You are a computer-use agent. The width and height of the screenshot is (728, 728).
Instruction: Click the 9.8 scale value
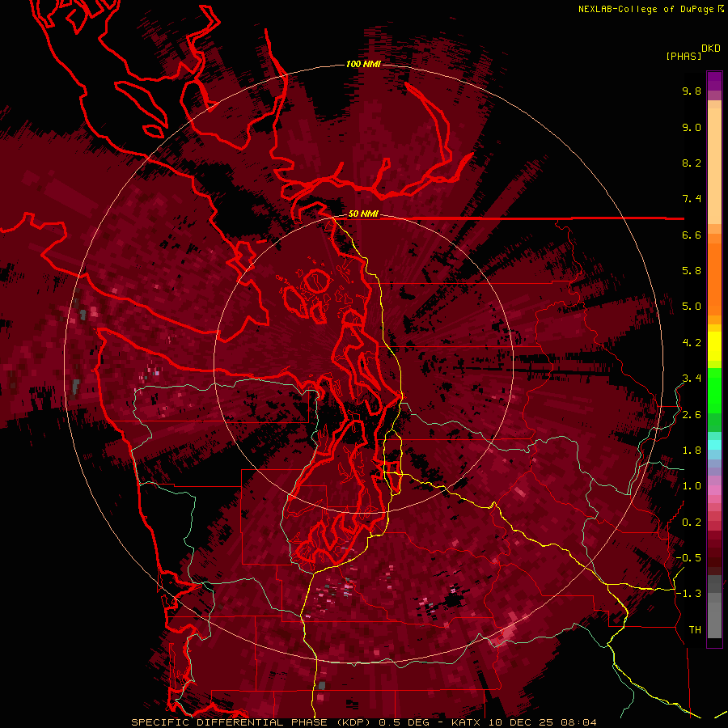click(x=692, y=91)
